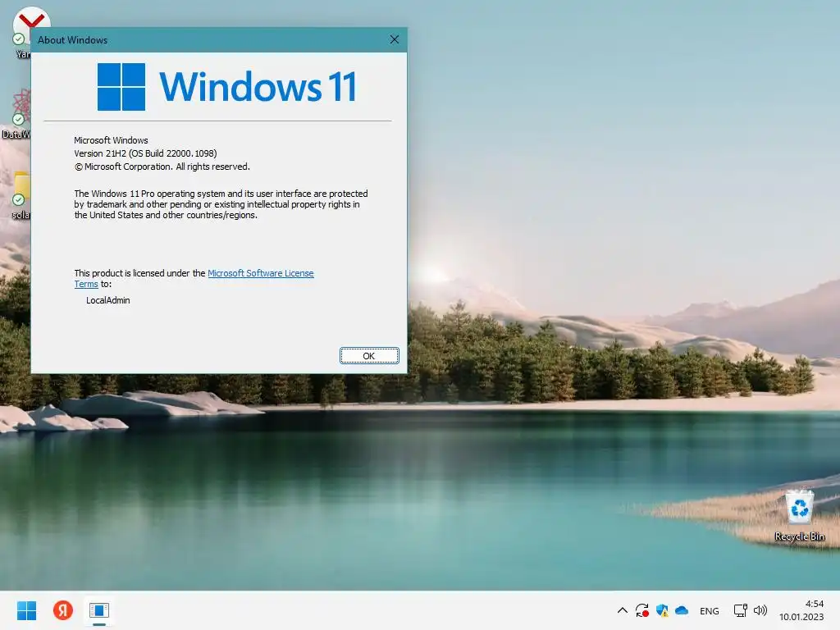Show hidden tray icons chevron
The width and height of the screenshot is (840, 630).
(x=622, y=610)
